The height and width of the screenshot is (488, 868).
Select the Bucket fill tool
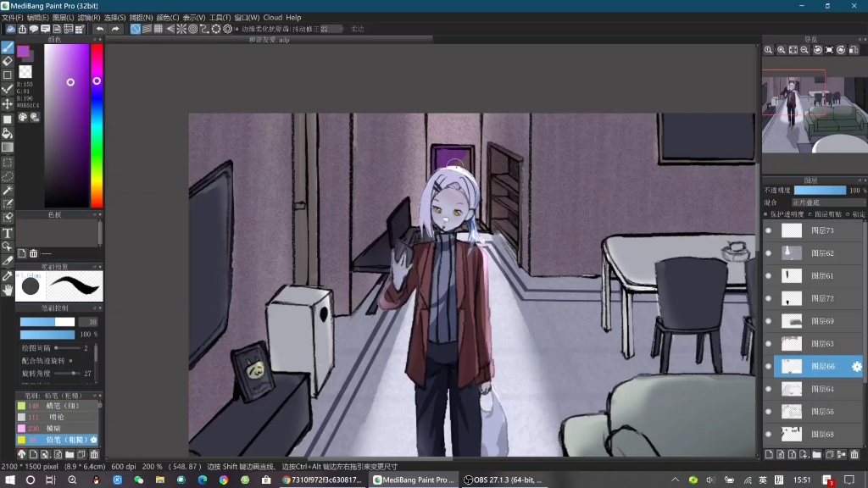(7, 133)
